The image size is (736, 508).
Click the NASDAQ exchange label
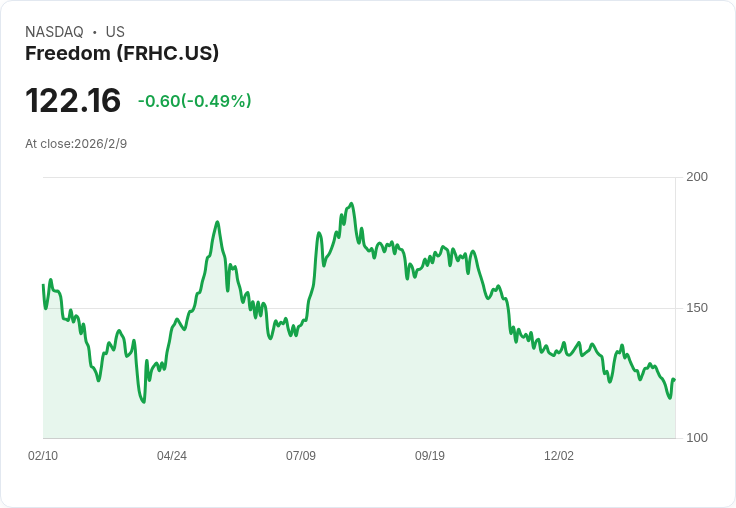[x=54, y=32]
